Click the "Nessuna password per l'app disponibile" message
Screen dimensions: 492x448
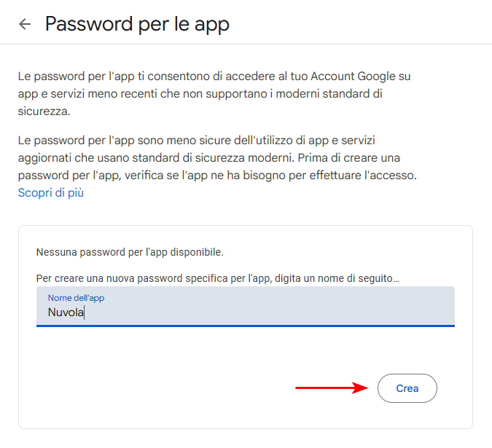pyautogui.click(x=130, y=253)
